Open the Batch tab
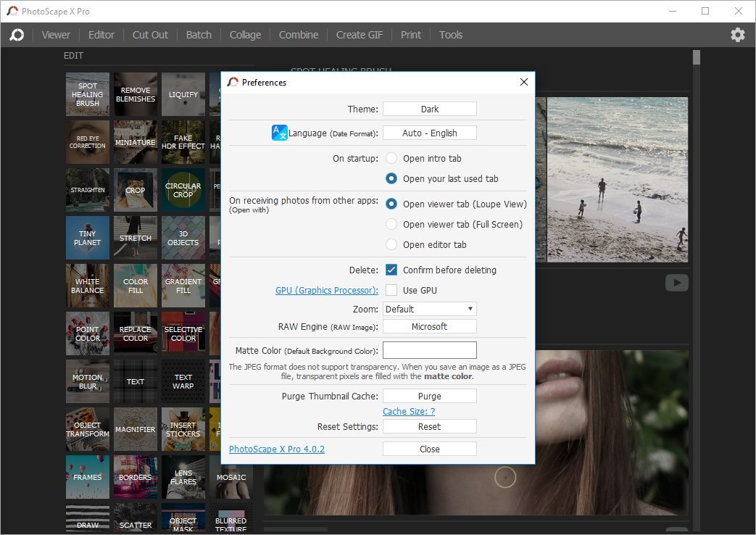The height and width of the screenshot is (535, 756). click(199, 35)
